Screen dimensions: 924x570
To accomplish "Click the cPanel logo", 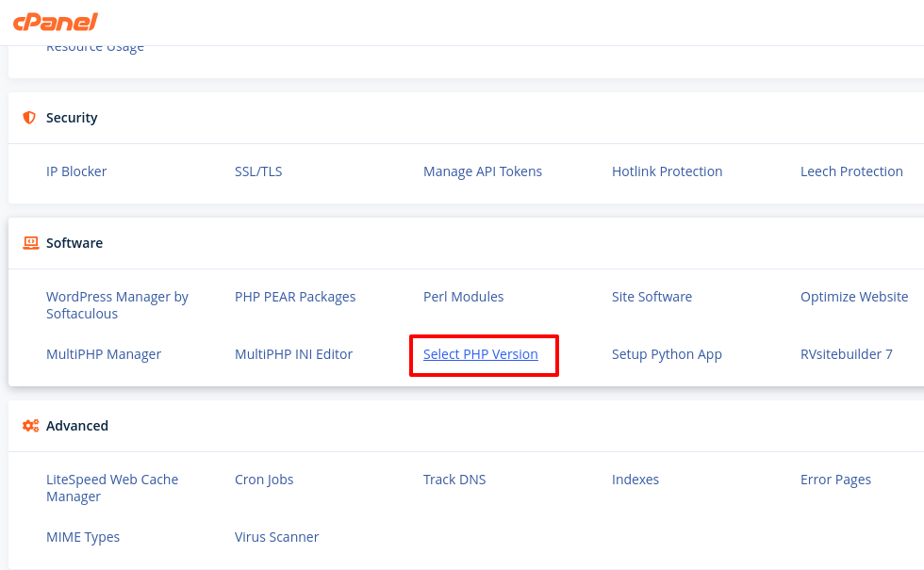I will click(x=56, y=22).
